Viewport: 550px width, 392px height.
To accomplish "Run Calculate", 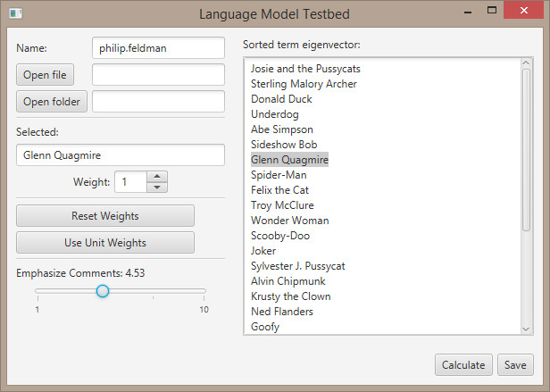I will click(462, 364).
